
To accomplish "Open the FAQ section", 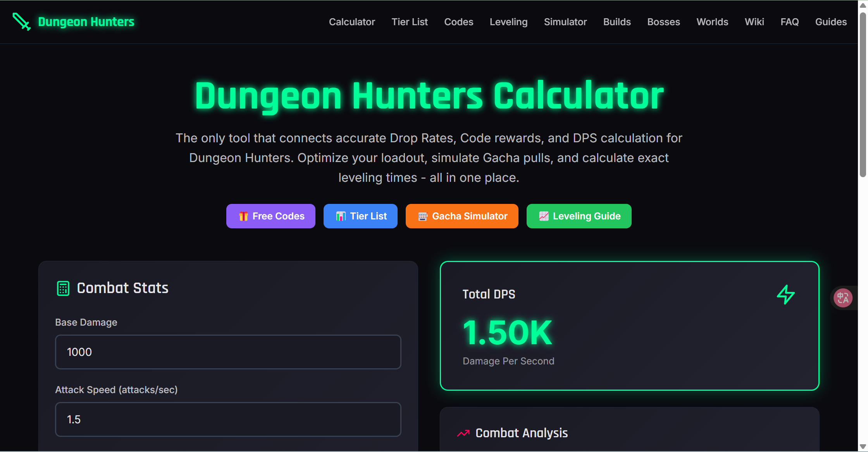I will [x=789, y=22].
